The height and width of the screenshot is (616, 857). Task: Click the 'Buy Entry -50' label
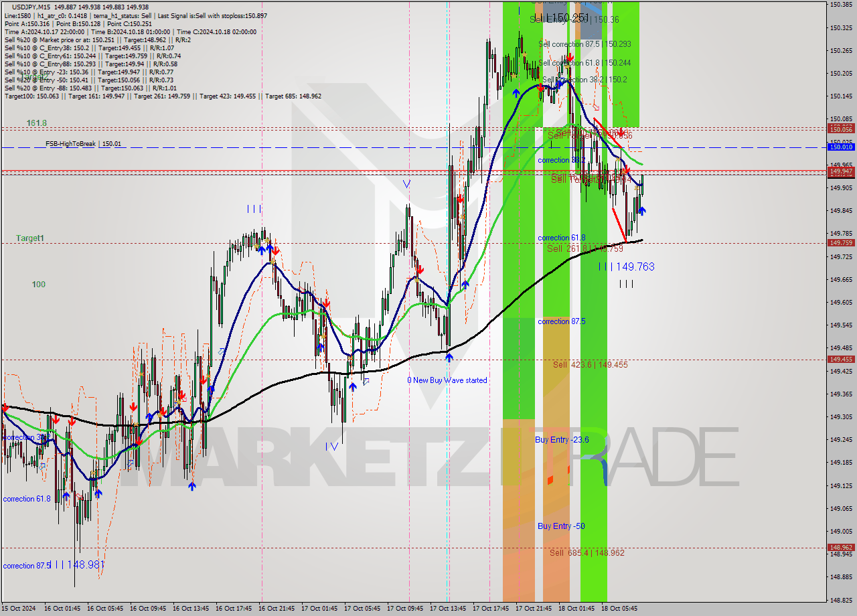[561, 526]
